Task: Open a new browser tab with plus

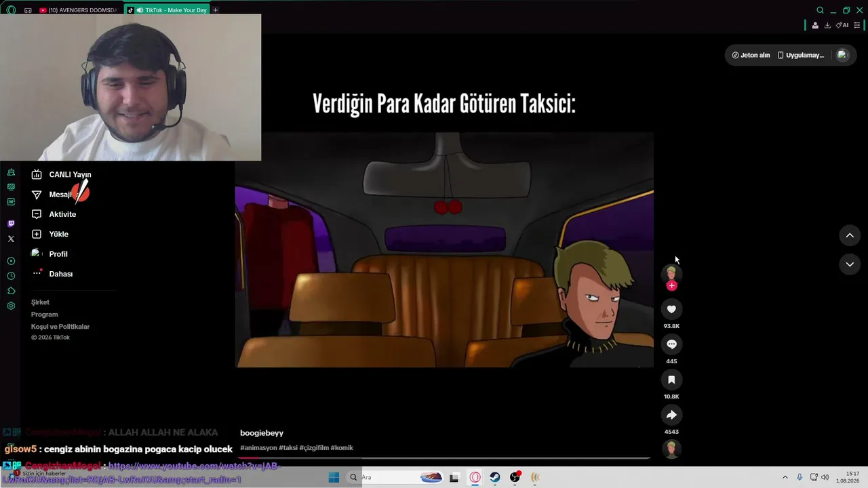Action: click(x=216, y=10)
